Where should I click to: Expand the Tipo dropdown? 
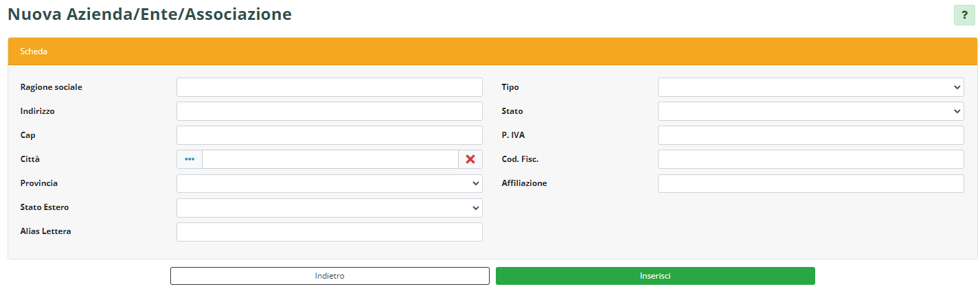coord(810,87)
